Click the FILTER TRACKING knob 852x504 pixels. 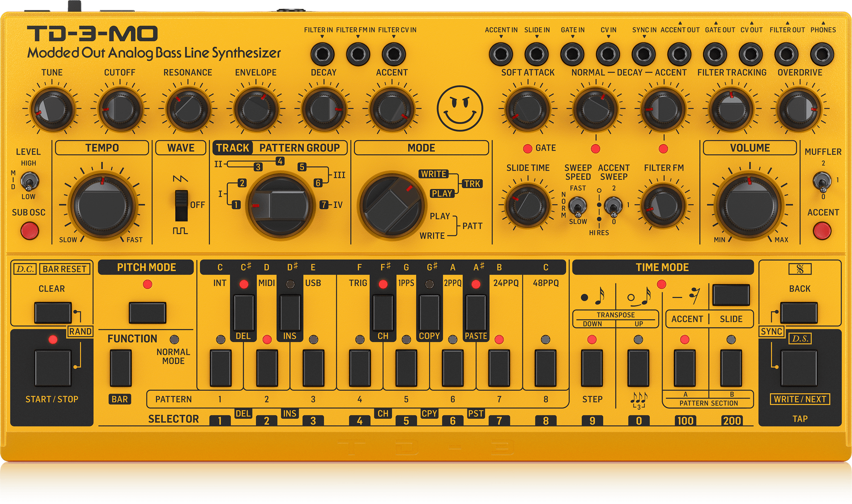731,109
